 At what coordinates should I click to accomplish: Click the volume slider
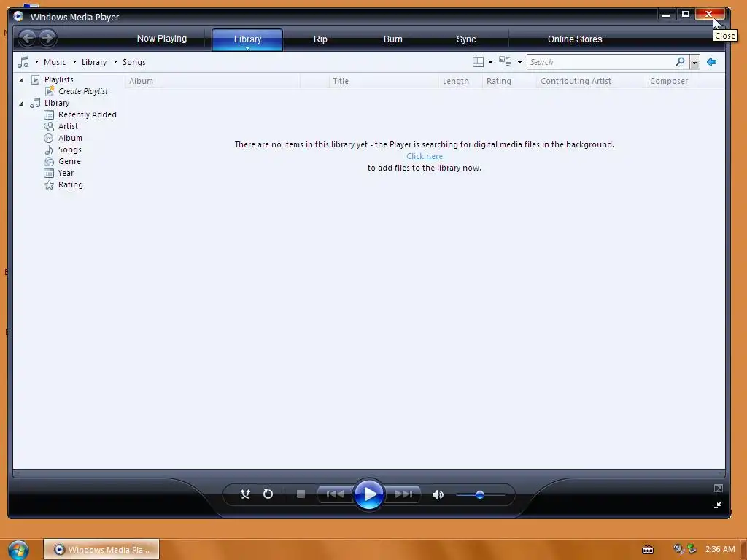click(480, 495)
